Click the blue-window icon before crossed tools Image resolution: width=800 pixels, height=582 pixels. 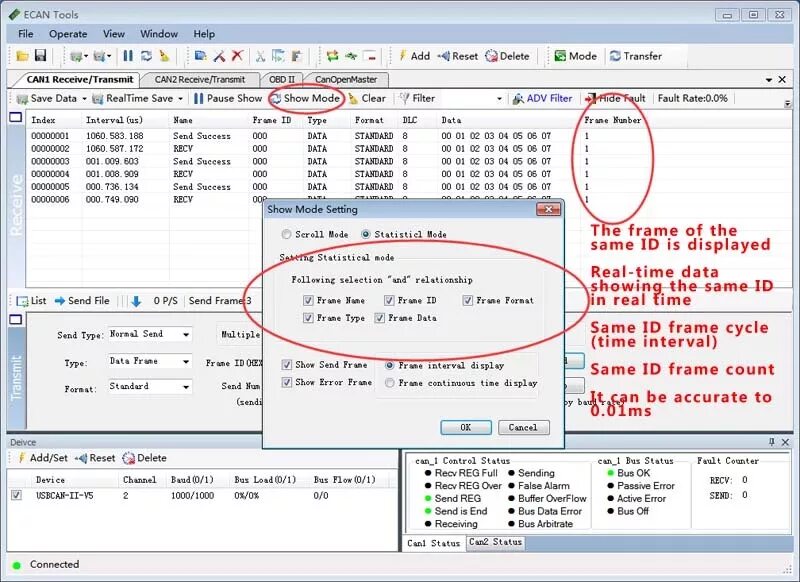click(x=201, y=56)
